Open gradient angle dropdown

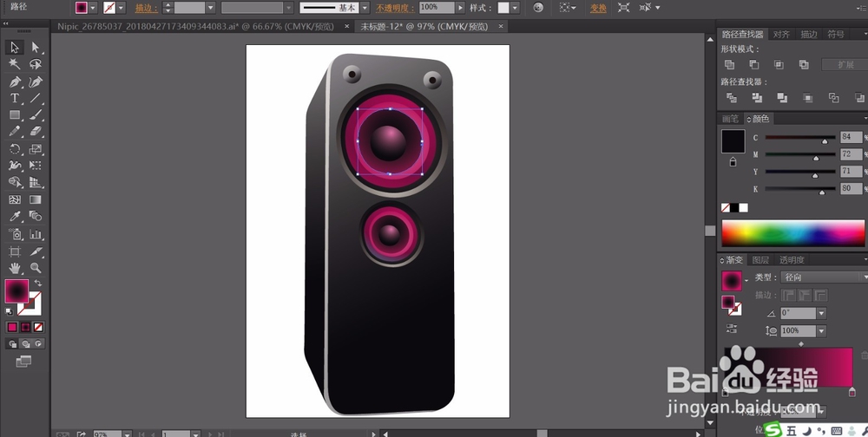[x=822, y=313]
